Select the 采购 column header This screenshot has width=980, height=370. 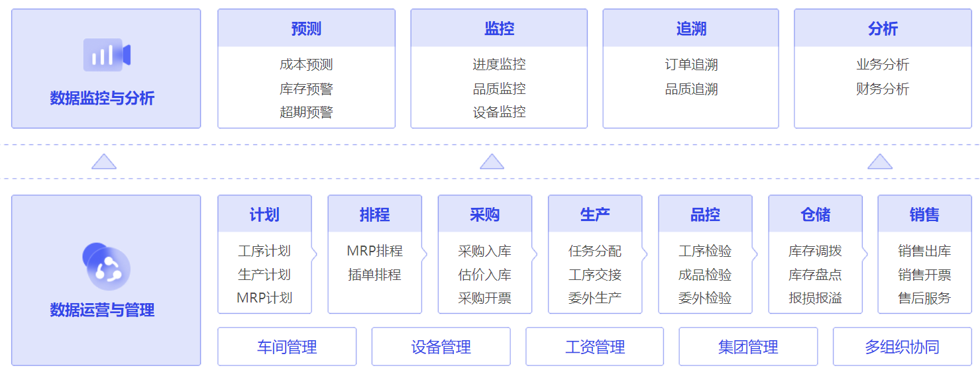484,214
